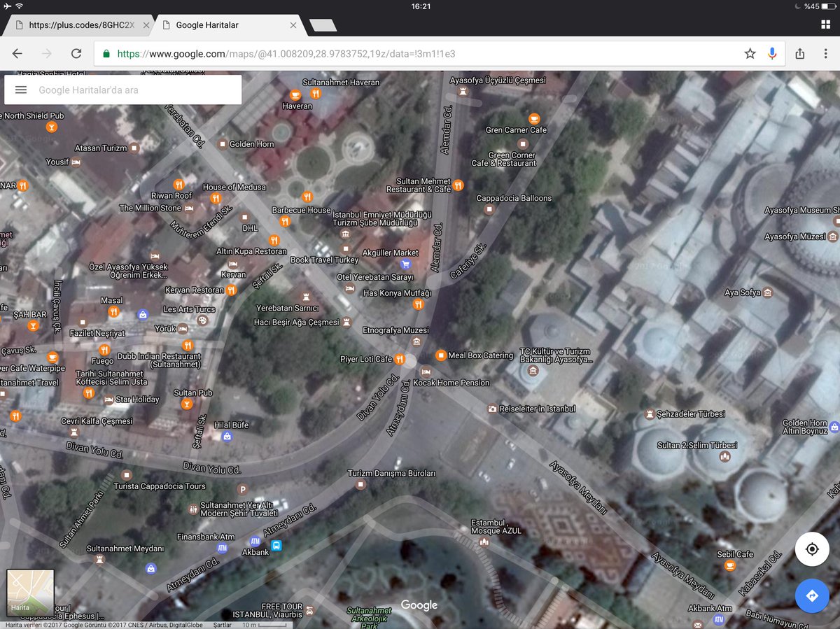Tap Akgüller Market shopping cart marker

[x=405, y=264]
